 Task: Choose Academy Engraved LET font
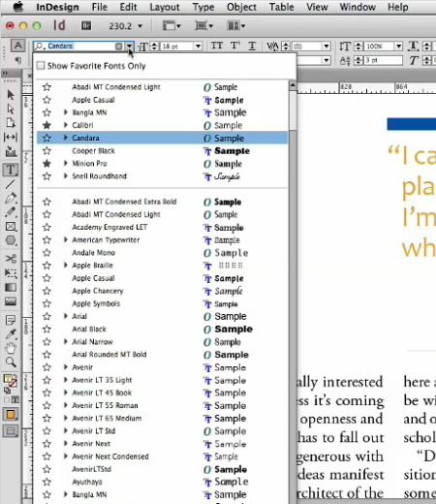[x=162, y=227]
